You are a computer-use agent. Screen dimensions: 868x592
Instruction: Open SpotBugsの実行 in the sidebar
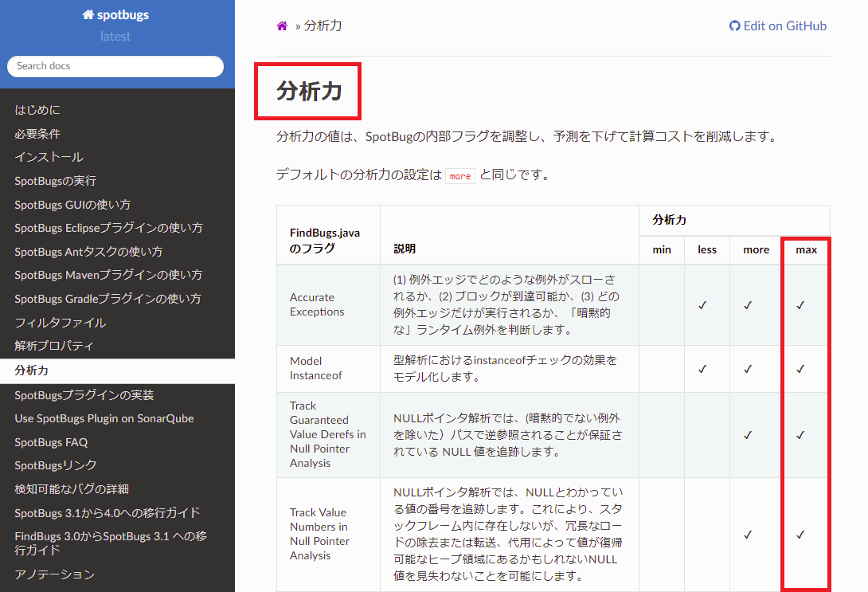56,181
